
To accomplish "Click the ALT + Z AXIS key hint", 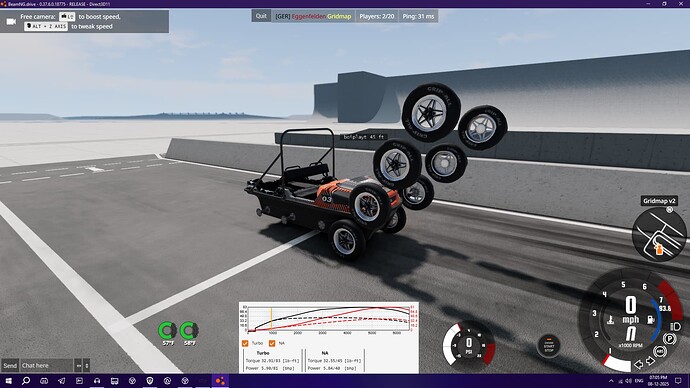I will pos(46,26).
